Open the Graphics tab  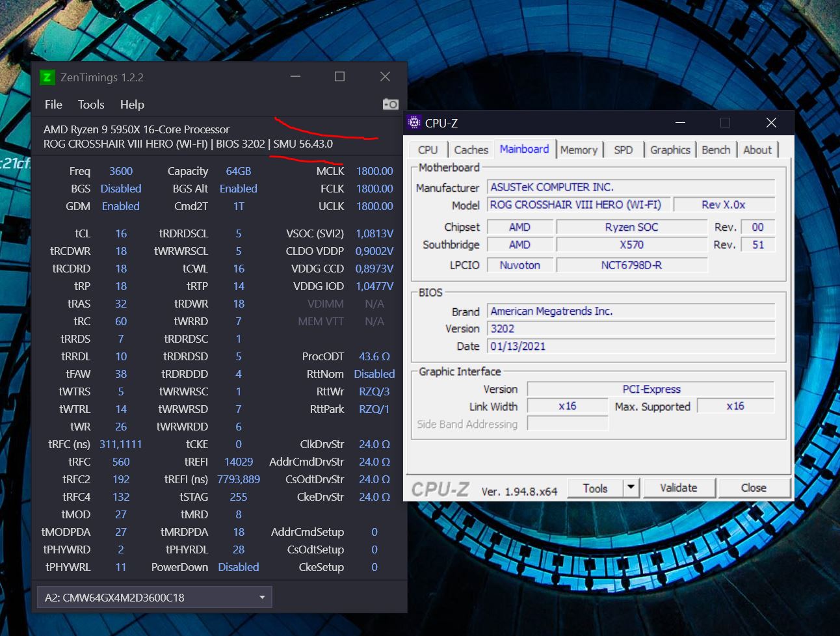tap(670, 150)
